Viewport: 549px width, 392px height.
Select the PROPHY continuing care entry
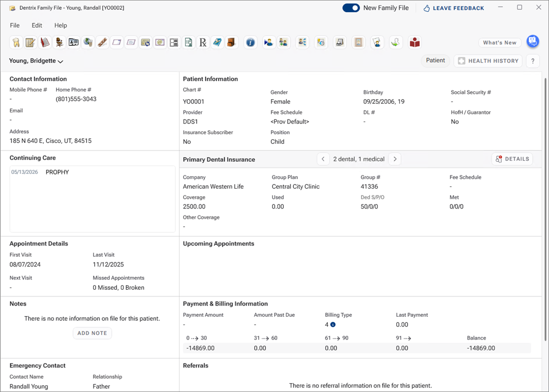pyautogui.click(x=57, y=172)
